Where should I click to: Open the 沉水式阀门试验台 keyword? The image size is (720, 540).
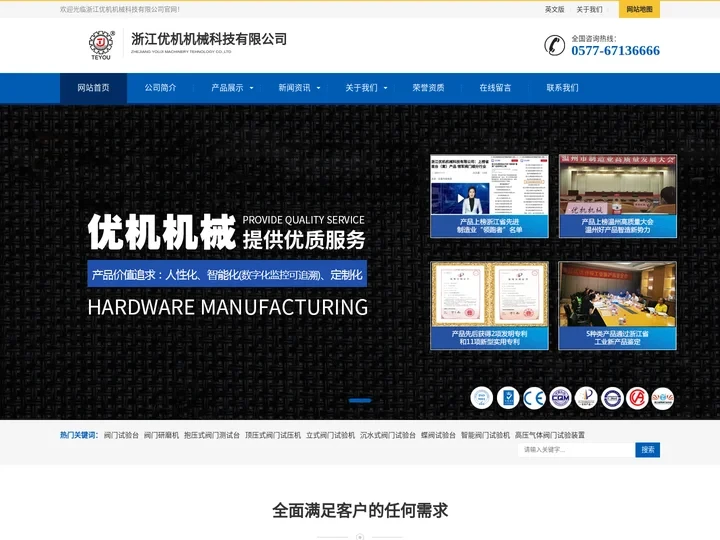click(388, 435)
